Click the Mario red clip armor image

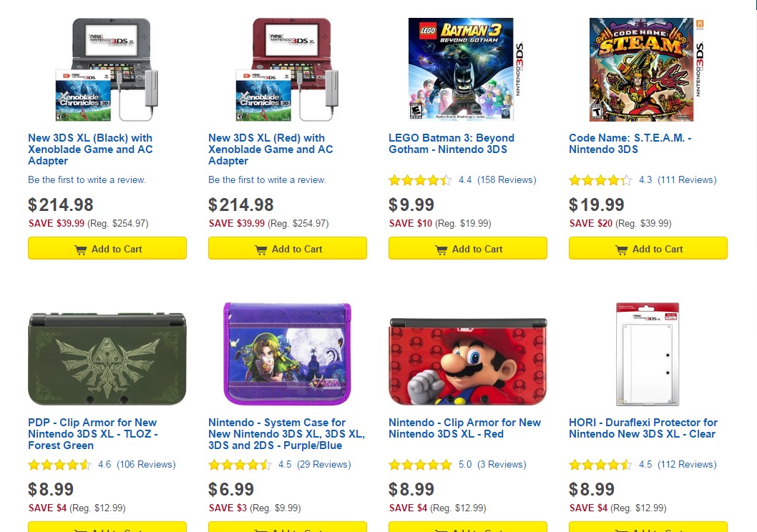tap(468, 360)
